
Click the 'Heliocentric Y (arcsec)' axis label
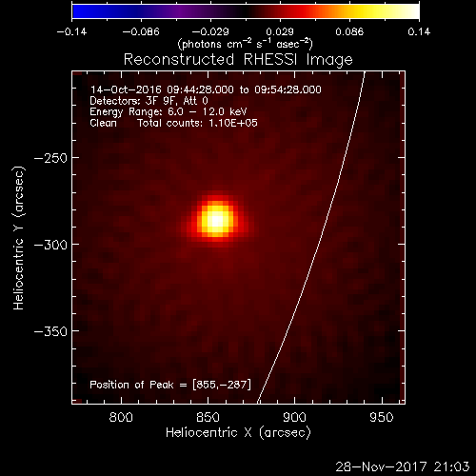18,238
